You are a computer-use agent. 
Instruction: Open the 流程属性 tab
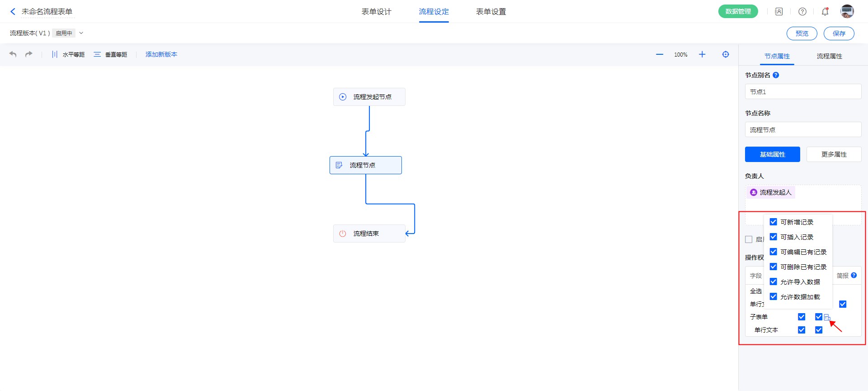click(x=829, y=56)
